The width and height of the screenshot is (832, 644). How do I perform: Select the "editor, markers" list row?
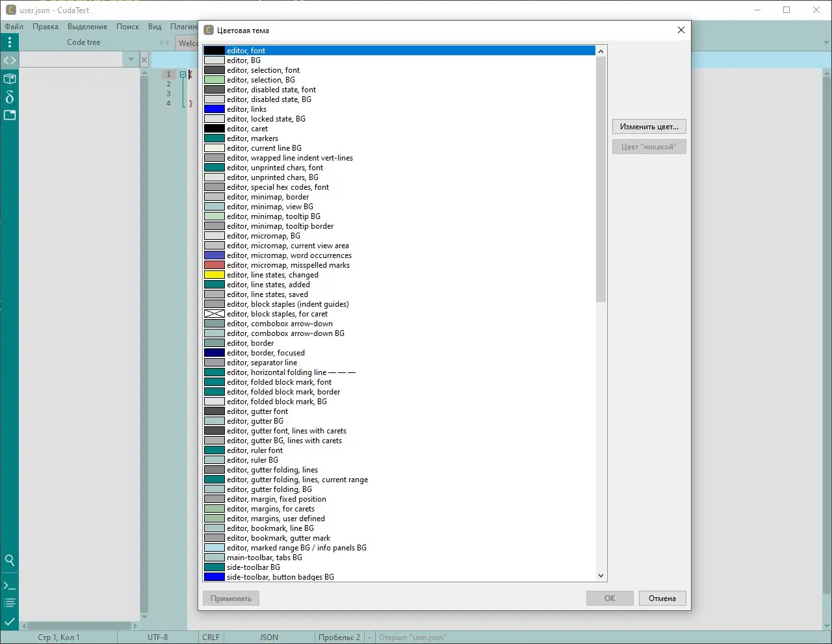(x=399, y=138)
